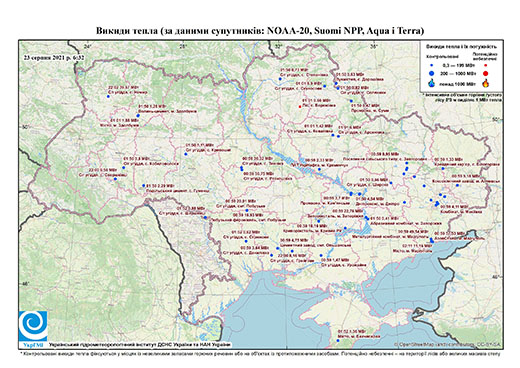The width and height of the screenshot is (520, 368).
Task: Select the blue marker south of the Zaporizhzhia label
Action: (x=319, y=221)
